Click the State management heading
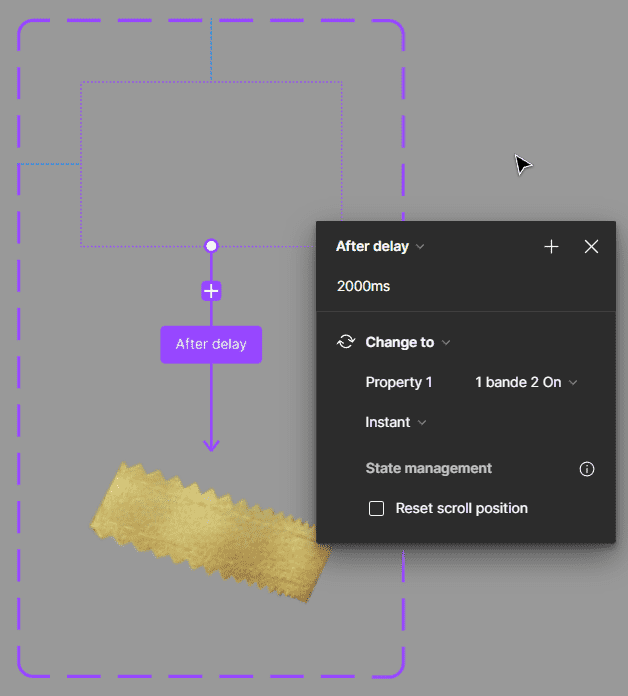 pyautogui.click(x=428, y=468)
